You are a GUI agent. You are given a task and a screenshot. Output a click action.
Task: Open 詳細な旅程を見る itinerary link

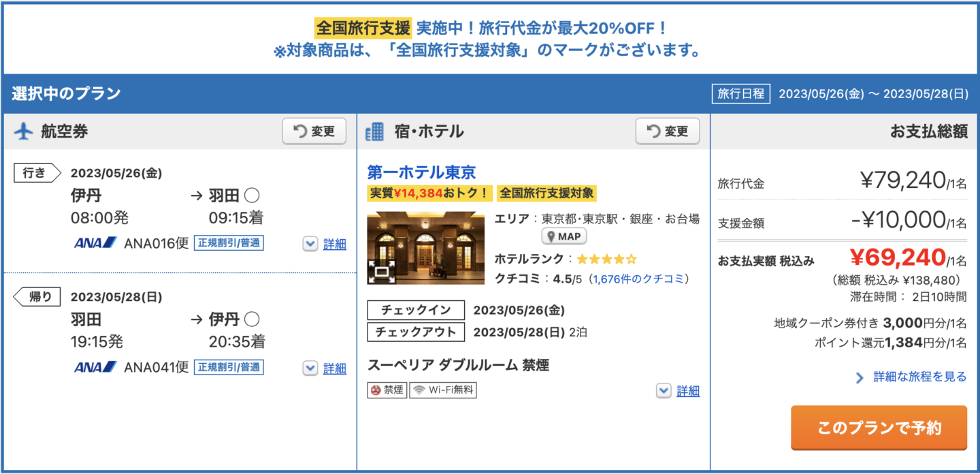[920, 377]
